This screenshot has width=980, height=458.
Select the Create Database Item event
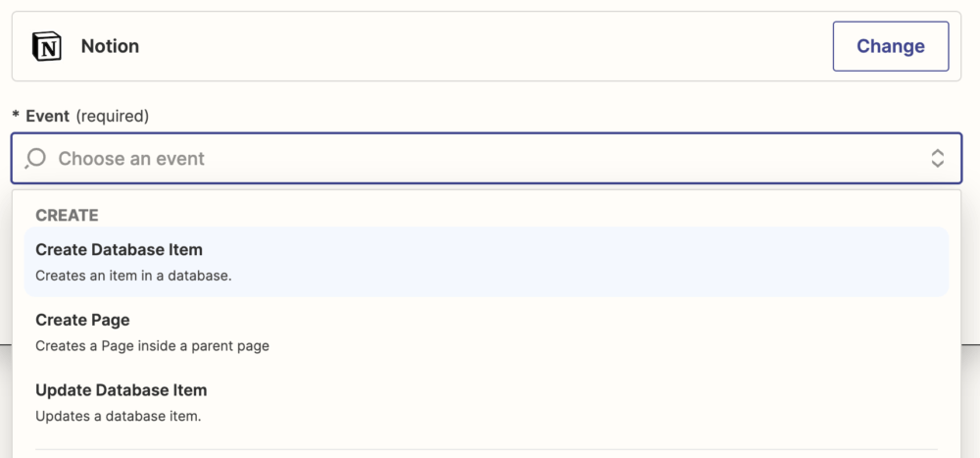coord(120,250)
